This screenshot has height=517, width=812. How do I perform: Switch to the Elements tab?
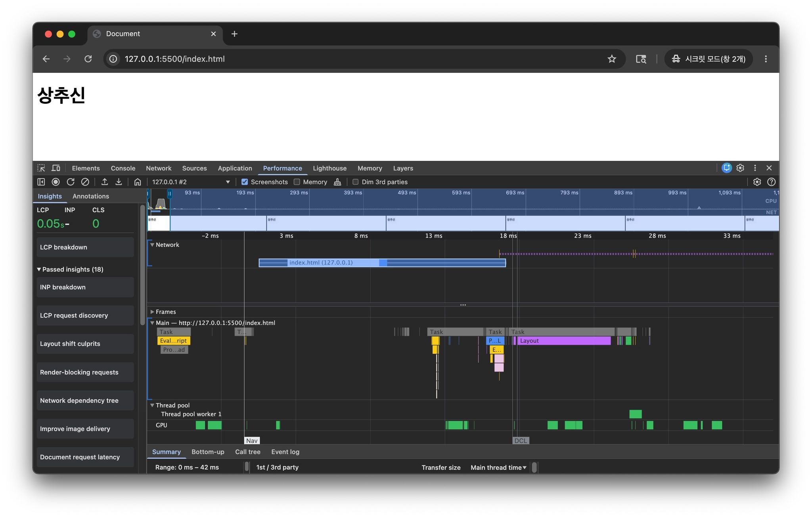86,168
